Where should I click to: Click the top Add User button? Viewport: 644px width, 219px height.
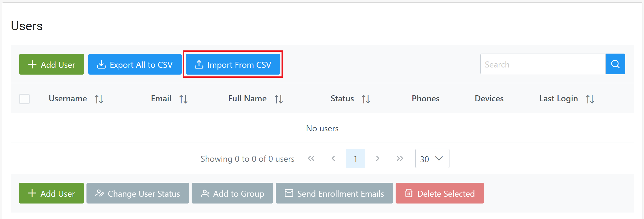[x=52, y=64]
